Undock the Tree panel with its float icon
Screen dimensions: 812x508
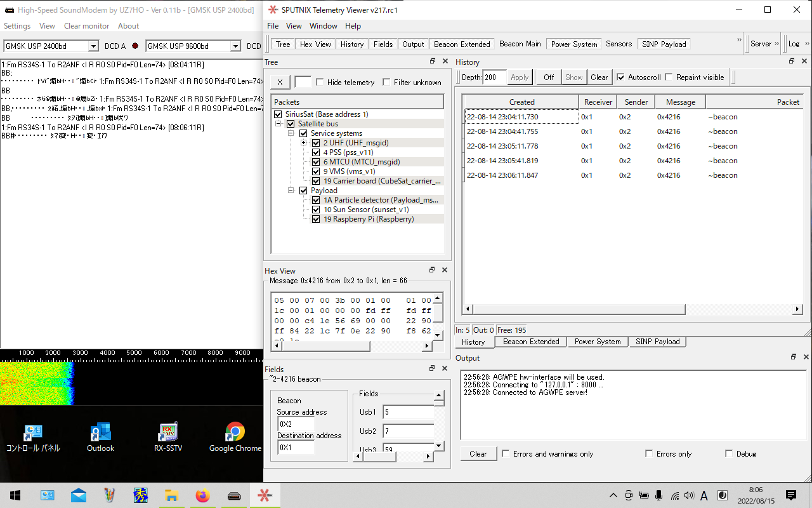[x=433, y=62]
